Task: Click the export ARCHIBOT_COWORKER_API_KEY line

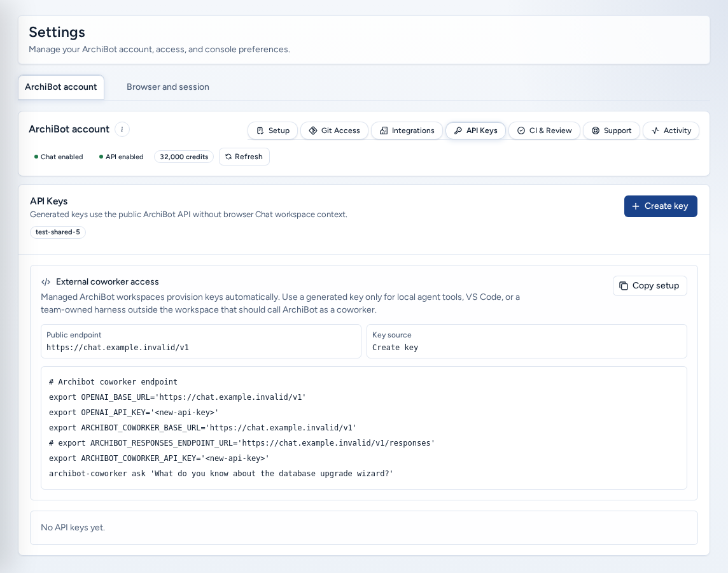Action: (159, 458)
